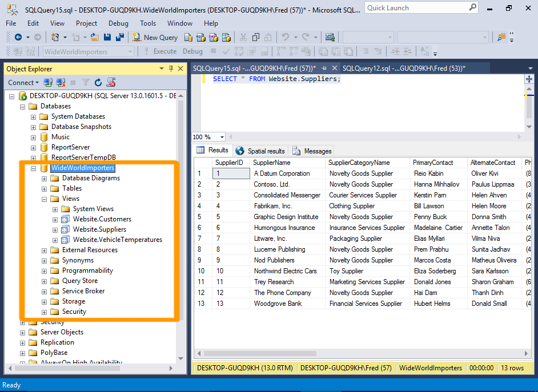
Task: Switch to the Messages tab
Action: pyautogui.click(x=312, y=151)
